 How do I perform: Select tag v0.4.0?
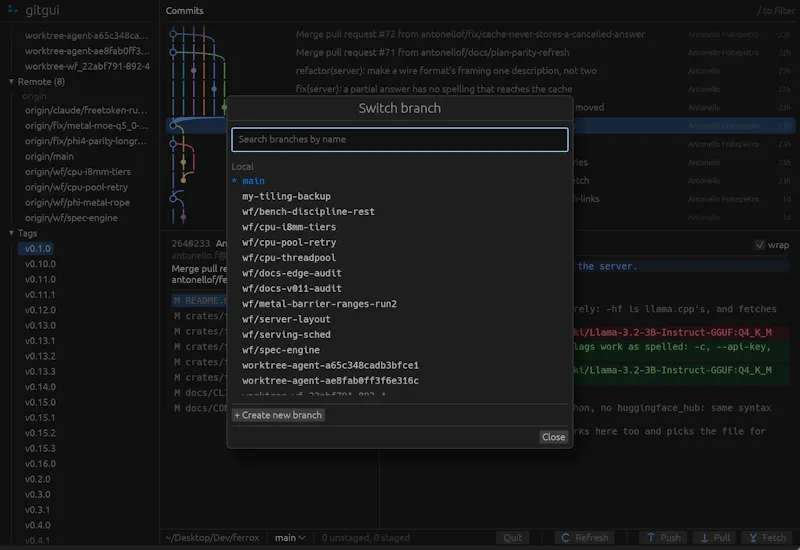click(37, 525)
